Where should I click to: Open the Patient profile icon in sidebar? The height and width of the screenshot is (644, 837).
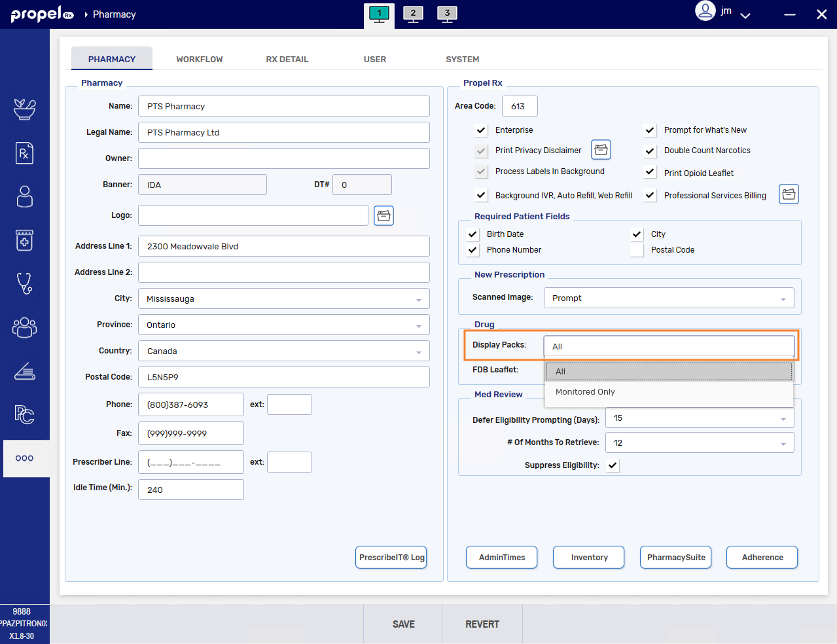pos(25,196)
